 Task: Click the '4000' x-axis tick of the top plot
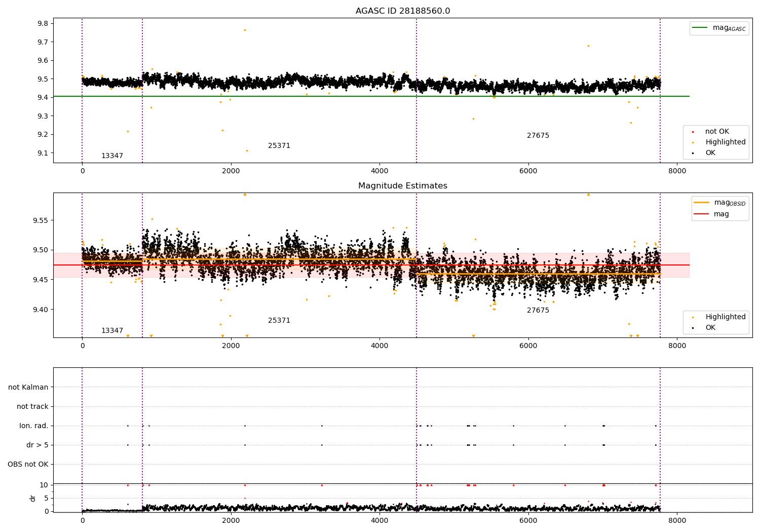(x=380, y=171)
